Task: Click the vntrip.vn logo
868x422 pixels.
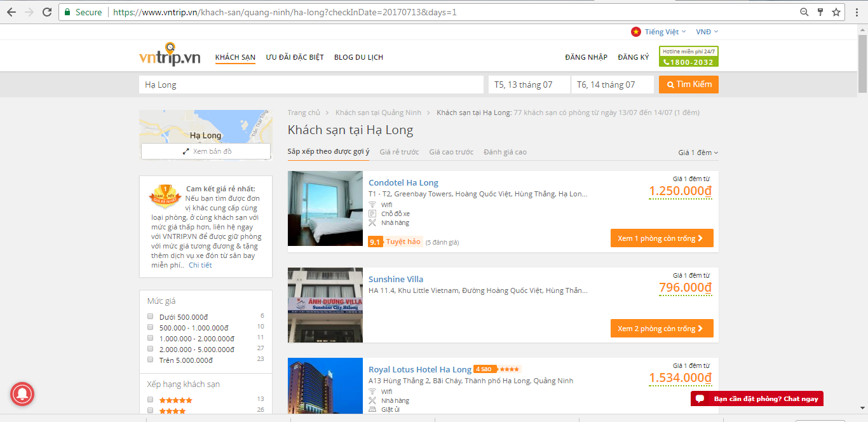Action: [x=170, y=55]
